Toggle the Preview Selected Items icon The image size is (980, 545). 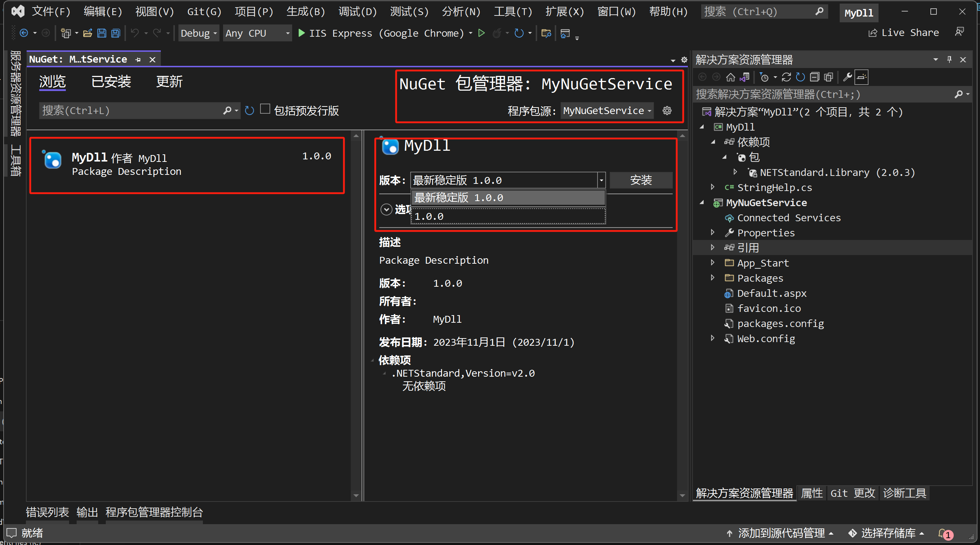coord(862,77)
